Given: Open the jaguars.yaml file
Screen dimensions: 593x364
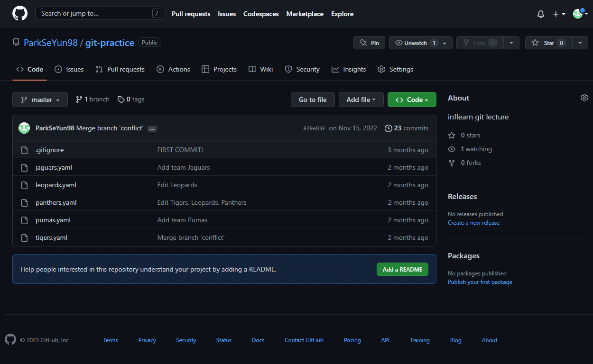Looking at the screenshot, I should coord(54,167).
